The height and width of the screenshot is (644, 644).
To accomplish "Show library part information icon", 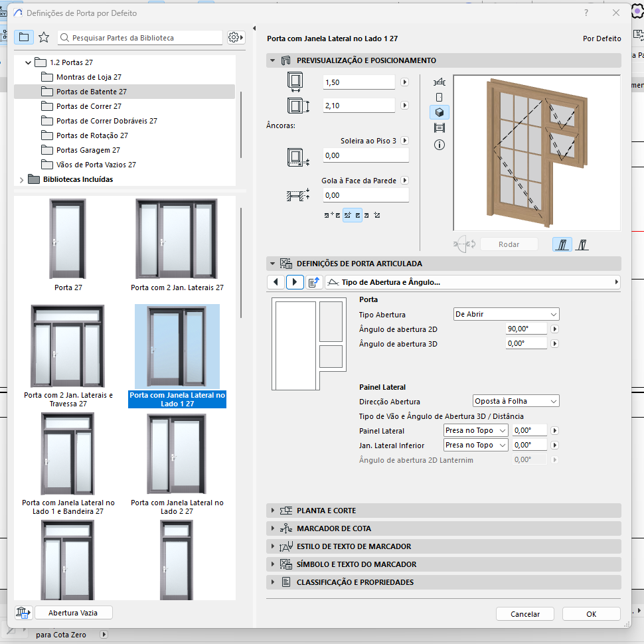I will point(439,145).
